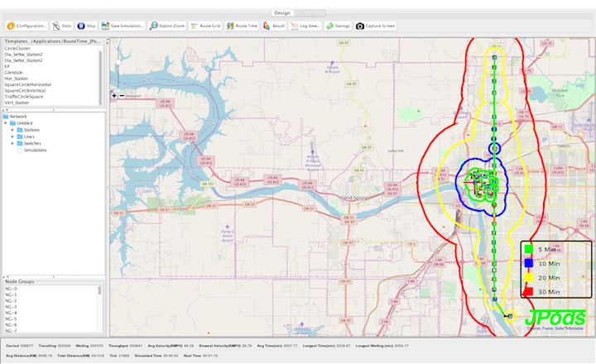Switch to the Design tab
The width and height of the screenshot is (596, 364).
pos(282,13)
